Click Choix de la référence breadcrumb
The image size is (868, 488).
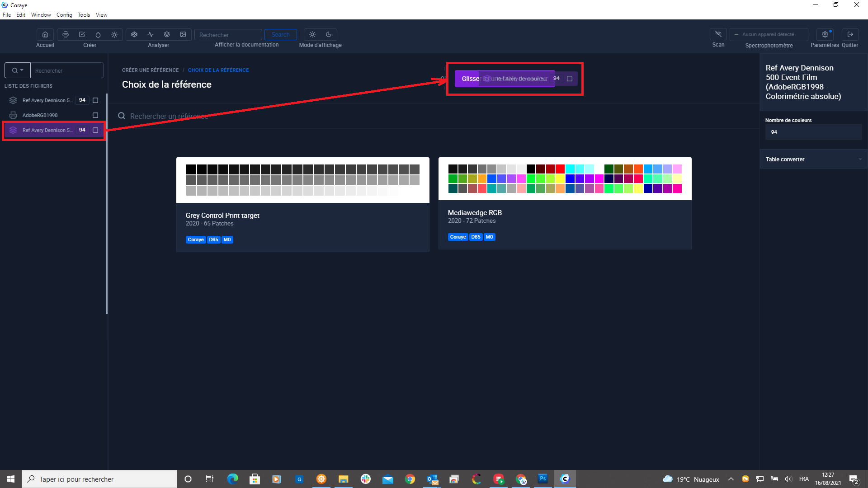[x=218, y=70]
